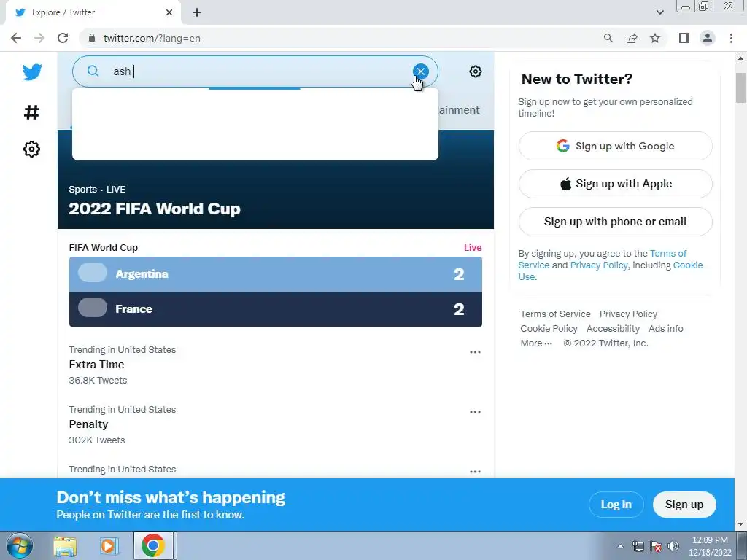Open Settings gear in left sidebar
747x560 pixels.
32,149
